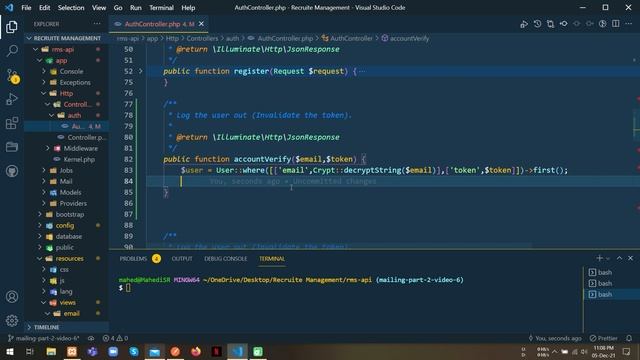The width and height of the screenshot is (640, 360).
Task: Open the Accounts icon in activity bar
Action: tap(12, 296)
